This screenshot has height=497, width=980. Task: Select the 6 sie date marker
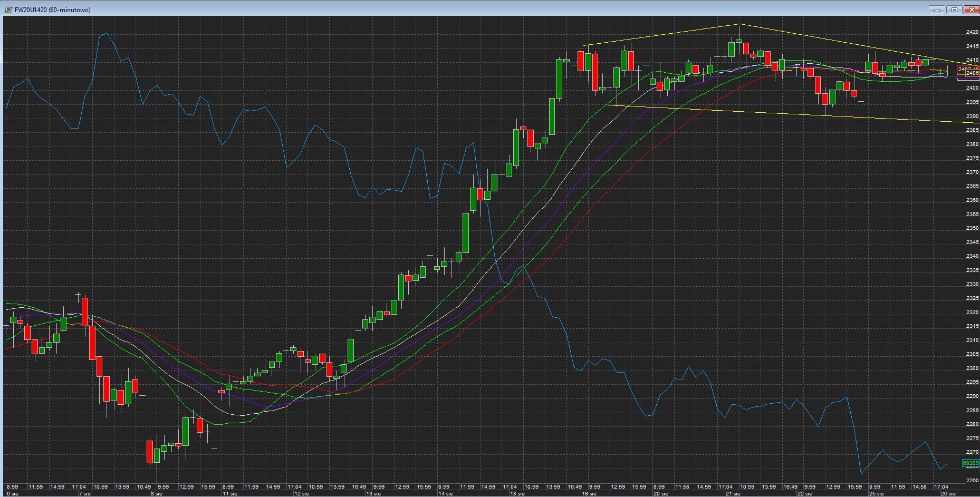point(12,494)
